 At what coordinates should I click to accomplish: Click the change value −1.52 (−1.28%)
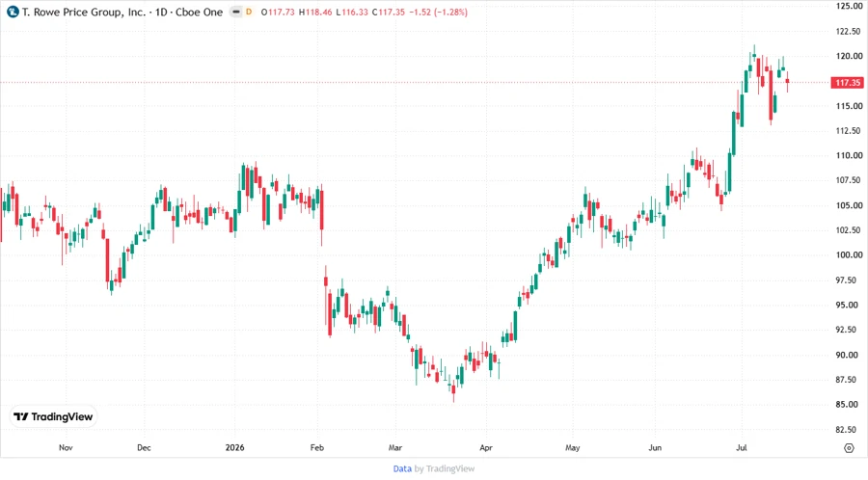(439, 12)
